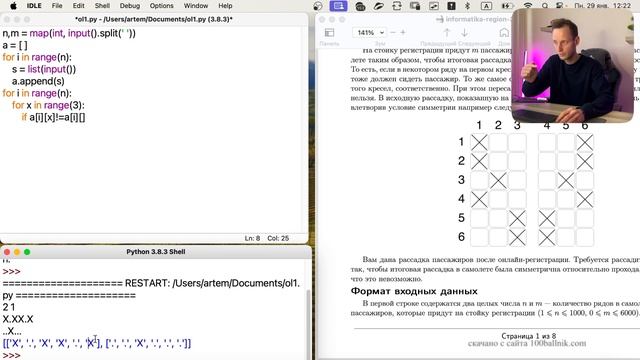This screenshot has height=360, width=640.
Task: Click the Bluetooth icon in menu bar
Action: (468, 6)
